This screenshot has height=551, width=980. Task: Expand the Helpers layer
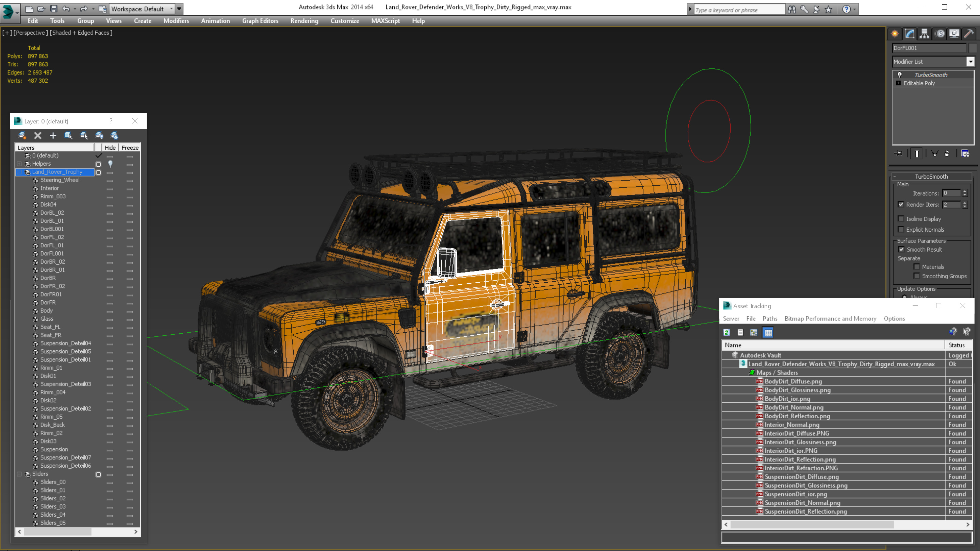click(x=19, y=164)
